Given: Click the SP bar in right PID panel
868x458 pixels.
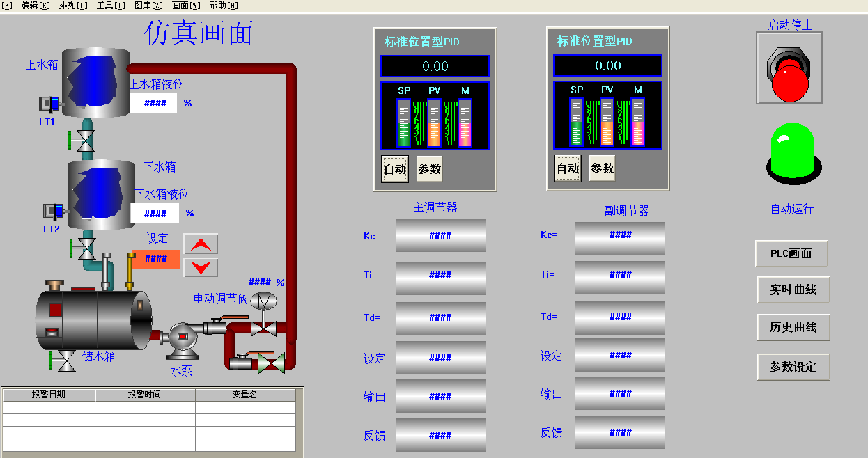Looking at the screenshot, I should (577, 122).
